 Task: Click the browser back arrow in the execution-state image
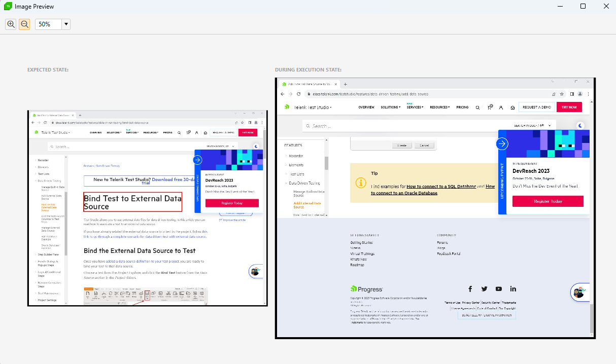[x=283, y=94]
